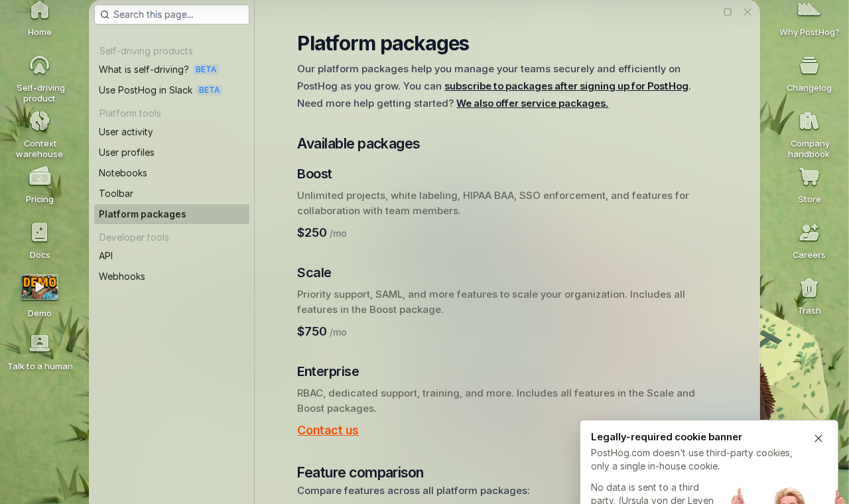Click the Scale package heading

[x=314, y=273]
